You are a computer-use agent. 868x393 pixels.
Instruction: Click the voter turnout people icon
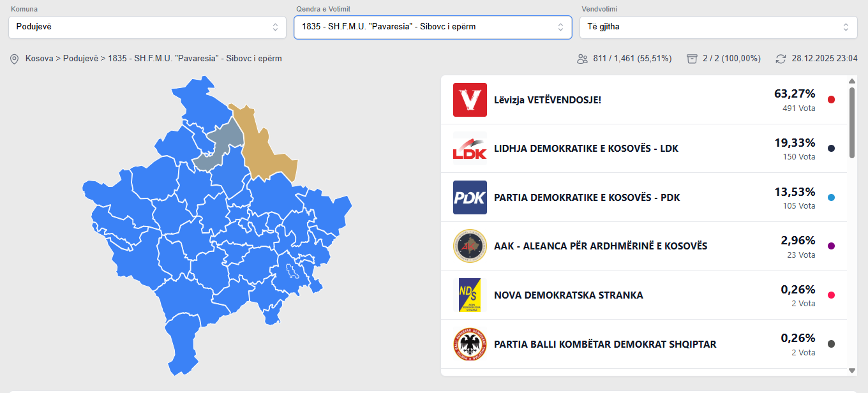pyautogui.click(x=582, y=59)
